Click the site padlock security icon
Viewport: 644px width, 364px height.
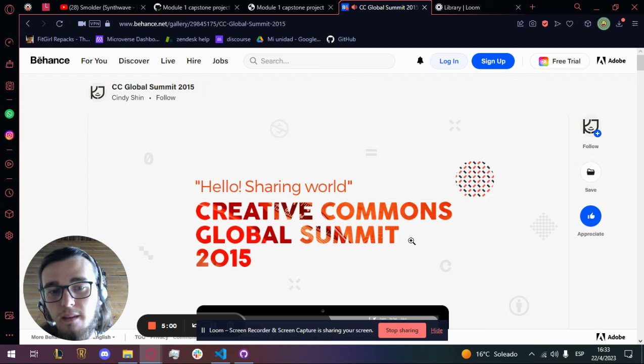(x=107, y=24)
